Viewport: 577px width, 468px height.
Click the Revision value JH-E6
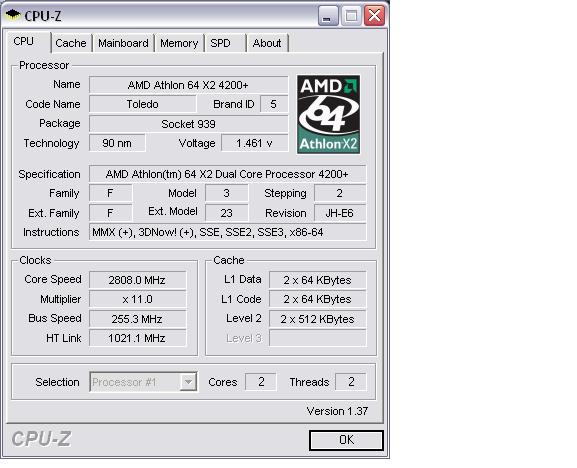[340, 213]
